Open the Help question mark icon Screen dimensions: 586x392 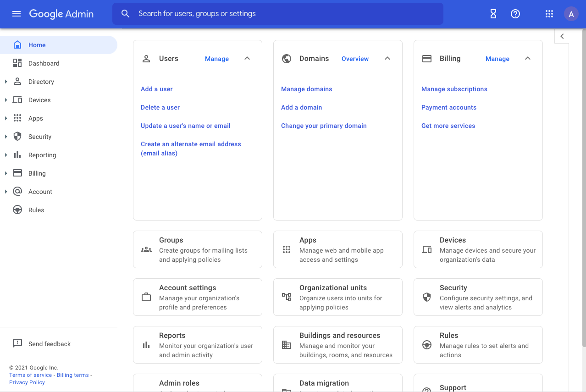[515, 14]
